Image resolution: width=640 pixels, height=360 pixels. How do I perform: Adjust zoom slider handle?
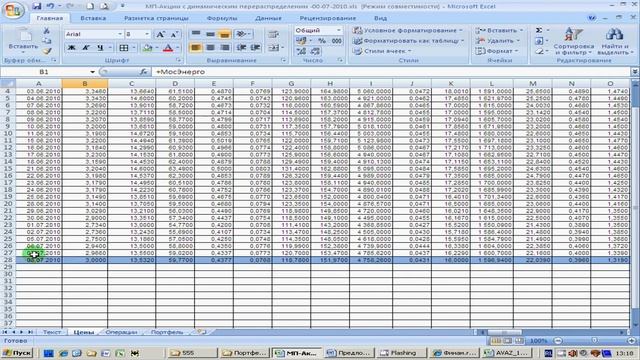click(594, 340)
